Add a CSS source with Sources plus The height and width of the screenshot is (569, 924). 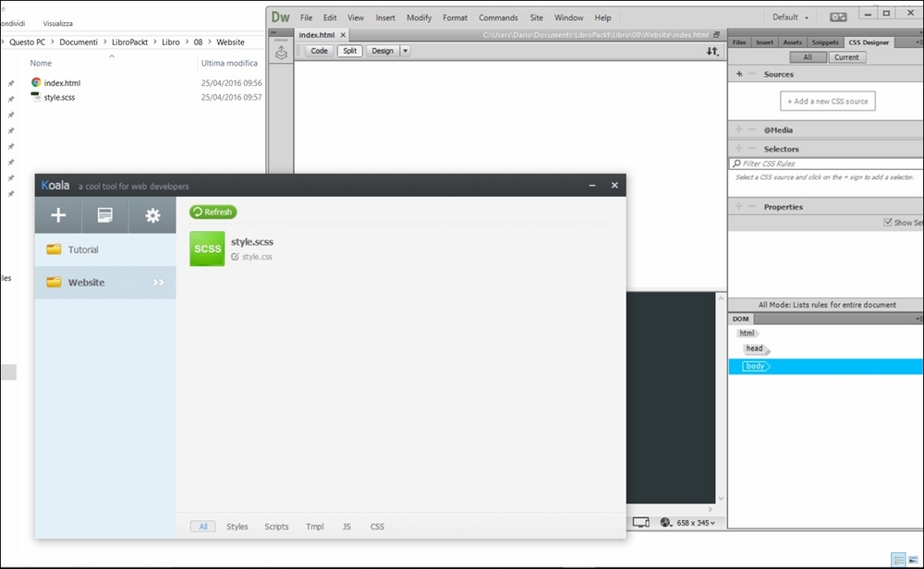[x=739, y=74]
